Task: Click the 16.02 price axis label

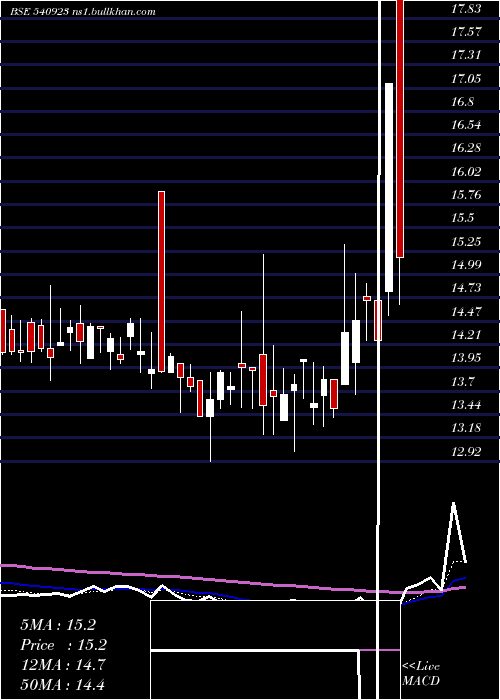Action: (x=466, y=171)
